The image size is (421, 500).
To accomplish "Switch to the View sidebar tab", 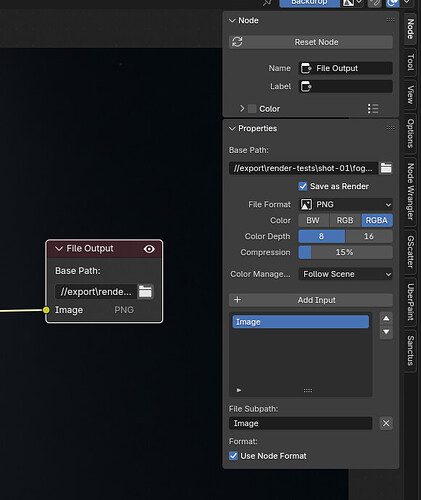I will coord(411,95).
